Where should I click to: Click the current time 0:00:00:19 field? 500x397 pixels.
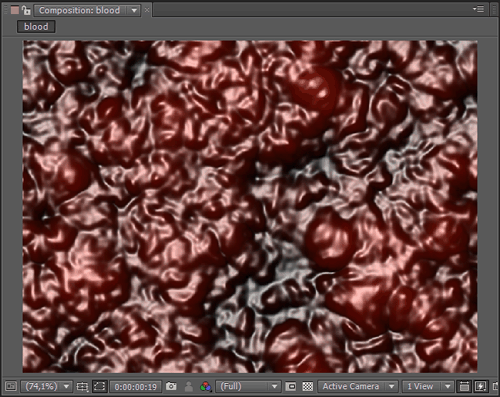pos(135,387)
